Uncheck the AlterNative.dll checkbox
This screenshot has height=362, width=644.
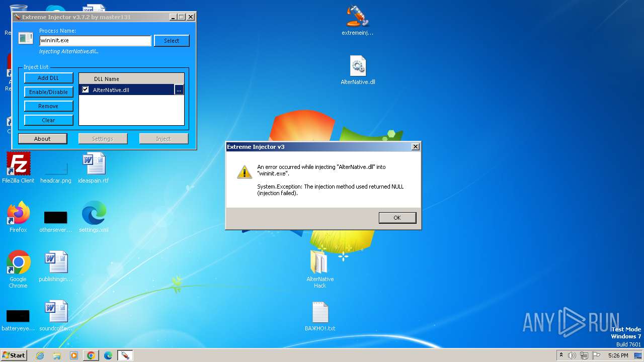pos(85,89)
